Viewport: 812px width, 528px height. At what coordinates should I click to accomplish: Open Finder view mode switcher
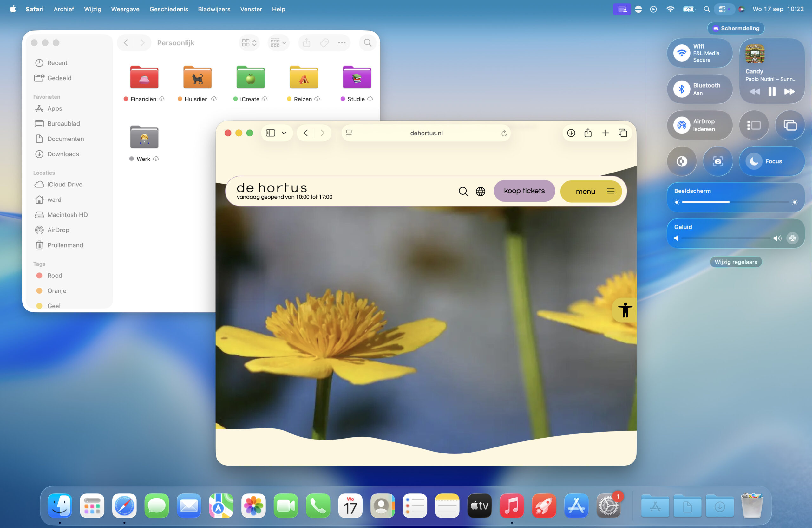tap(249, 42)
